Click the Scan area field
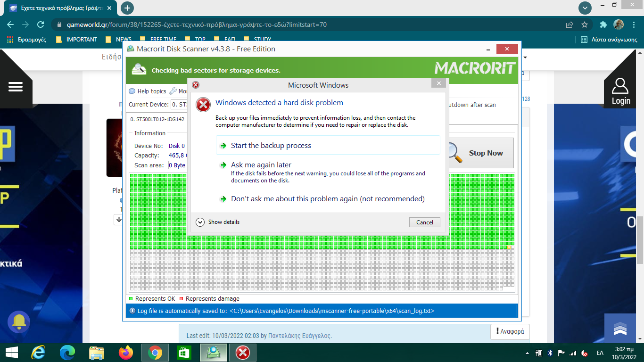This screenshot has height=362, width=644. [x=178, y=165]
